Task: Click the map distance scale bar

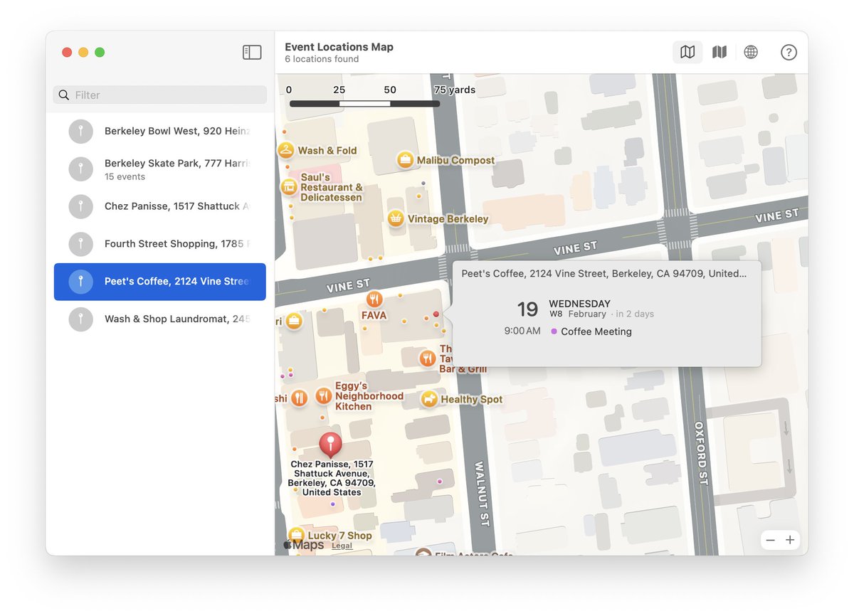Action: (364, 104)
